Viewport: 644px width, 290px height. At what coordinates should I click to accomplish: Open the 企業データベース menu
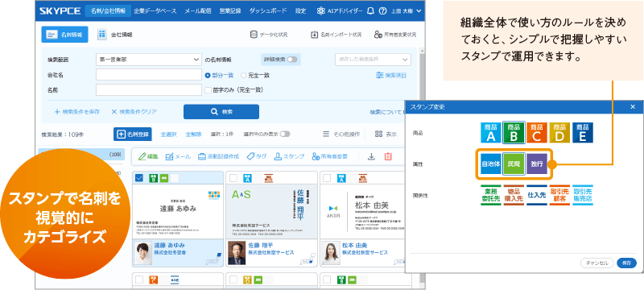[x=155, y=11]
